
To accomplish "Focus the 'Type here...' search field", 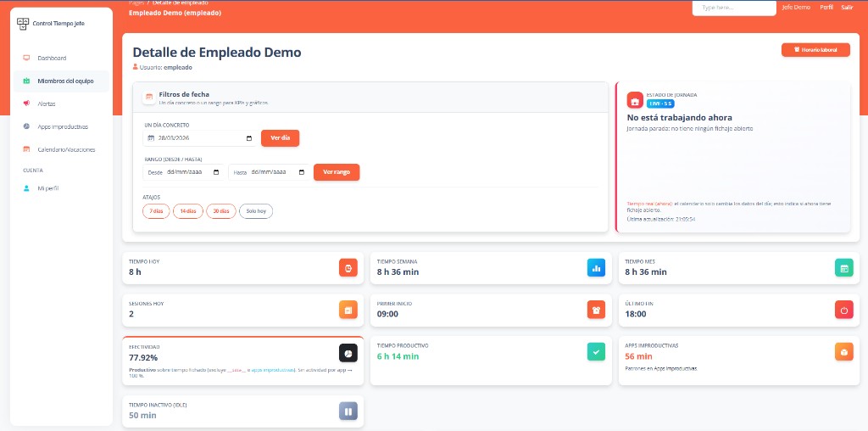I will [734, 8].
